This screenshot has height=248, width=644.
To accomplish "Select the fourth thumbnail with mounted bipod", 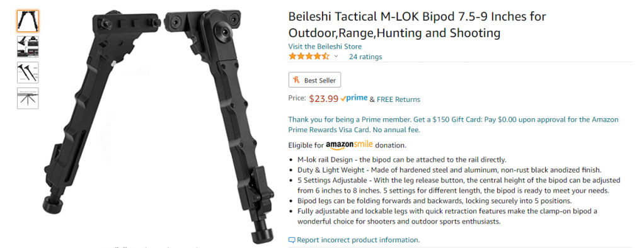I will [x=28, y=98].
